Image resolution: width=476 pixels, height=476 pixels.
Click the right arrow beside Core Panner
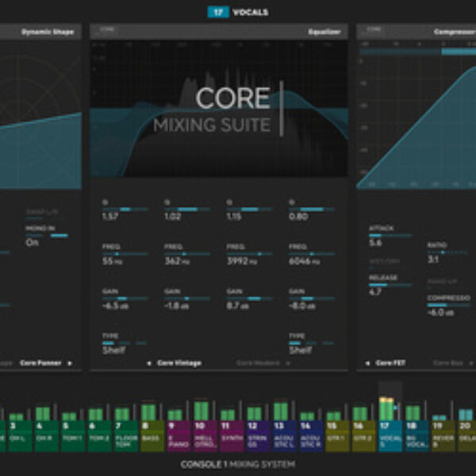70,363
